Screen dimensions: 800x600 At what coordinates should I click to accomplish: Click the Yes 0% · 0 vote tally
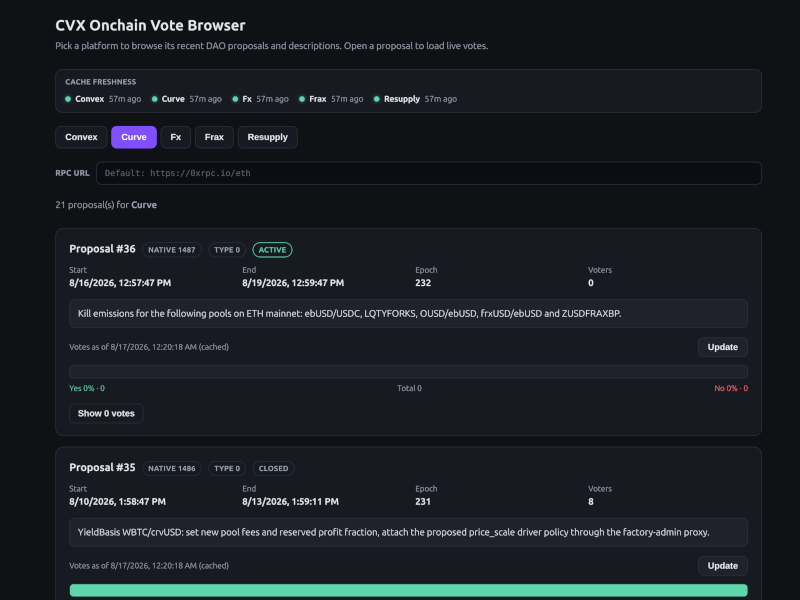click(87, 388)
